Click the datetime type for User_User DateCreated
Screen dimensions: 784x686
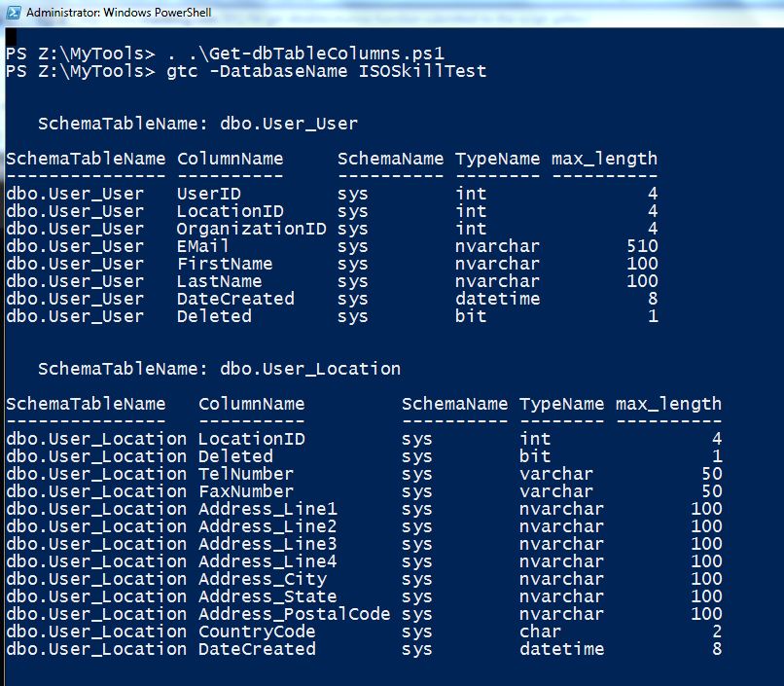(x=497, y=299)
